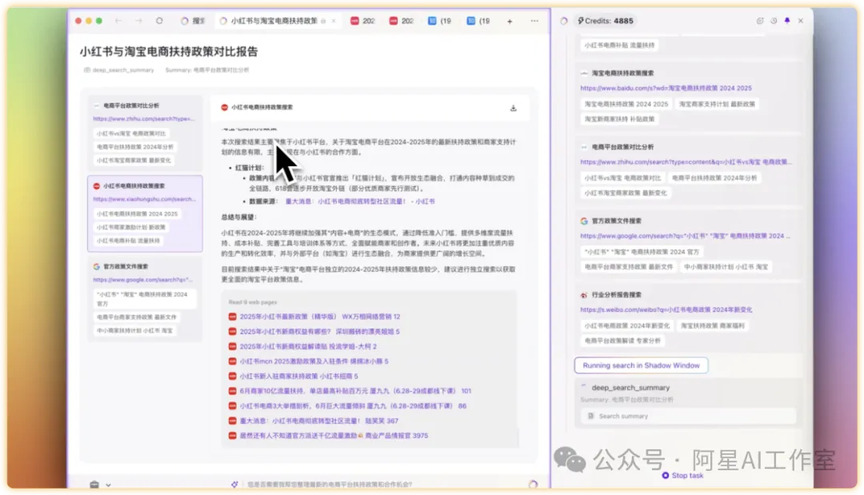Open the baidu.com link in the side panel
Image resolution: width=864 pixels, height=495 pixels.
(x=666, y=88)
